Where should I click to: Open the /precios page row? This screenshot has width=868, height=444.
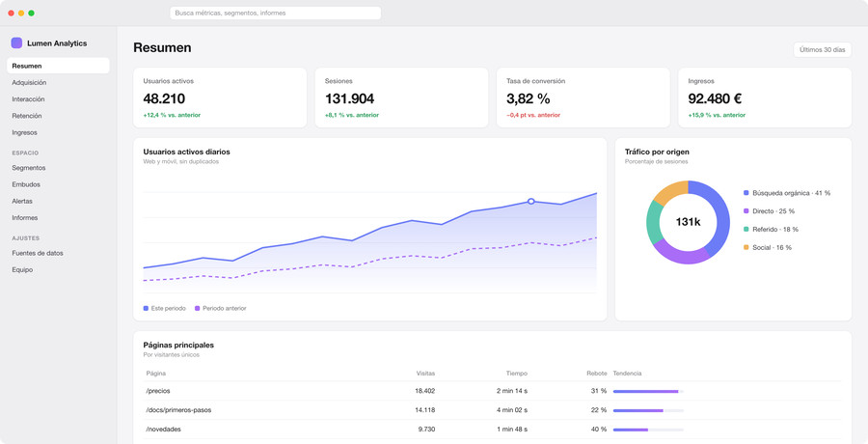pyautogui.click(x=492, y=391)
